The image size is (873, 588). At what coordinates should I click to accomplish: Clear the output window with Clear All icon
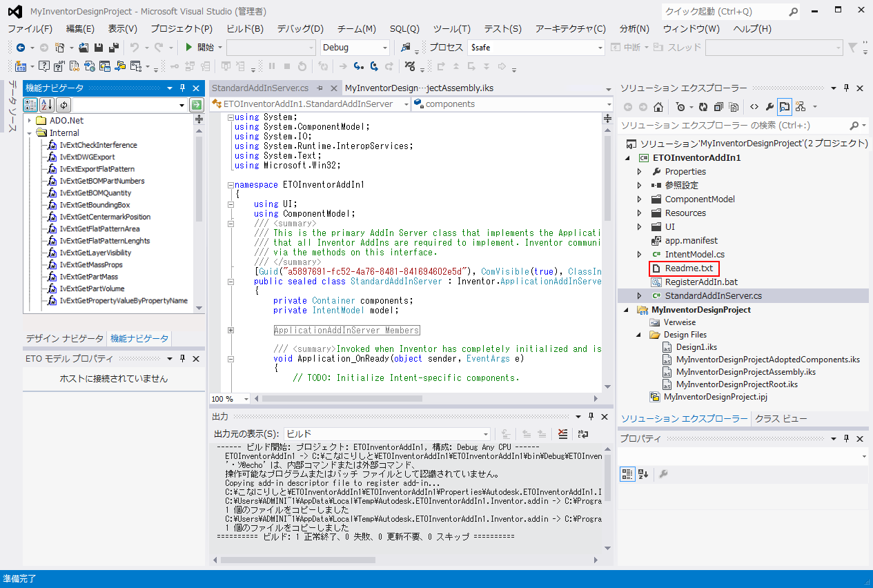[562, 434]
